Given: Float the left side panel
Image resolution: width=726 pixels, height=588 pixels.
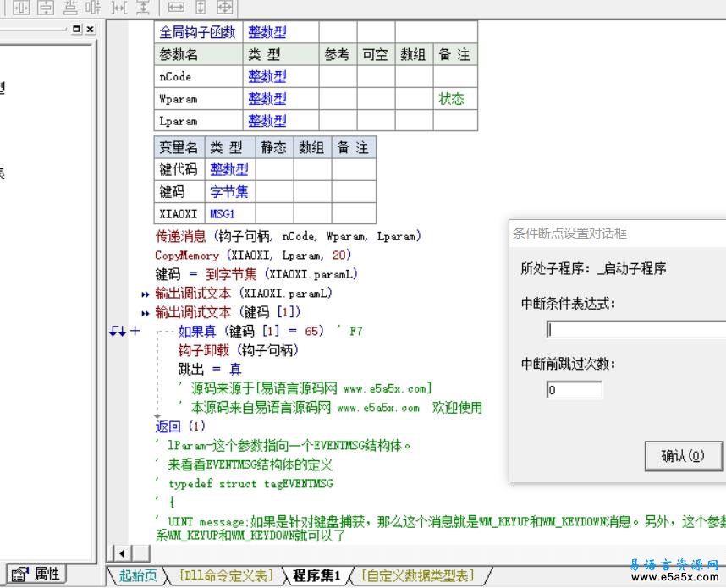Looking at the screenshot, I should 77,29.
